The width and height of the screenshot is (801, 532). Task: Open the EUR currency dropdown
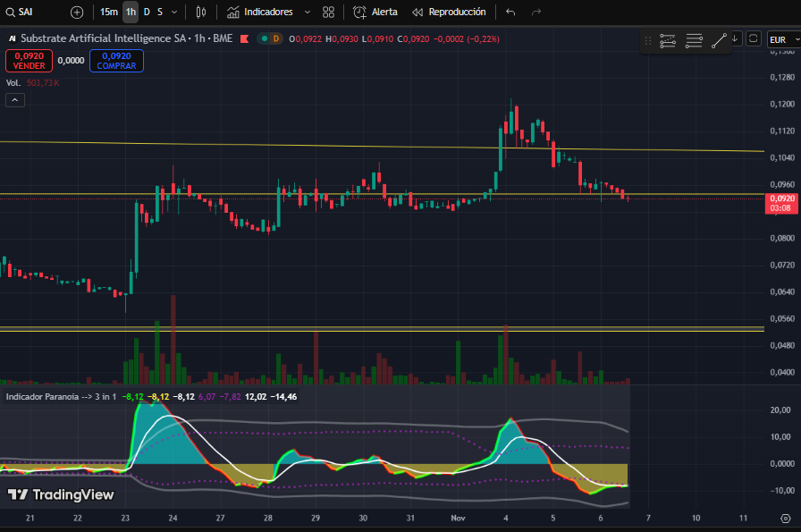click(781, 39)
